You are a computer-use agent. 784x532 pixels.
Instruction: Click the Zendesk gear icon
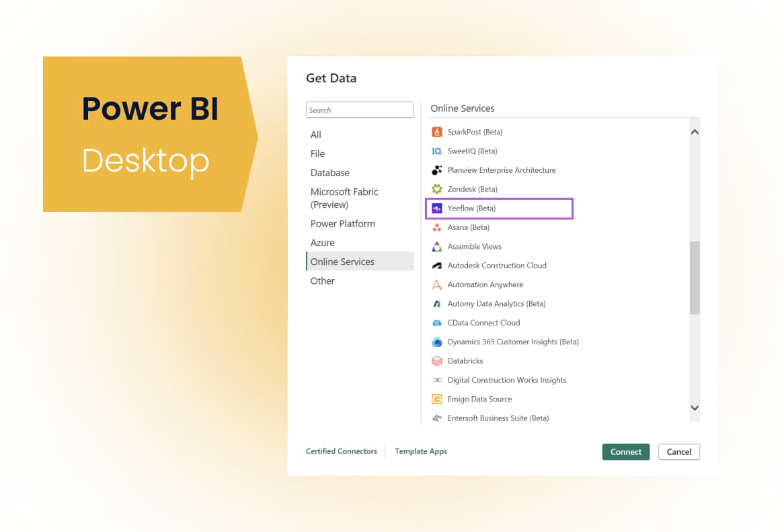436,189
